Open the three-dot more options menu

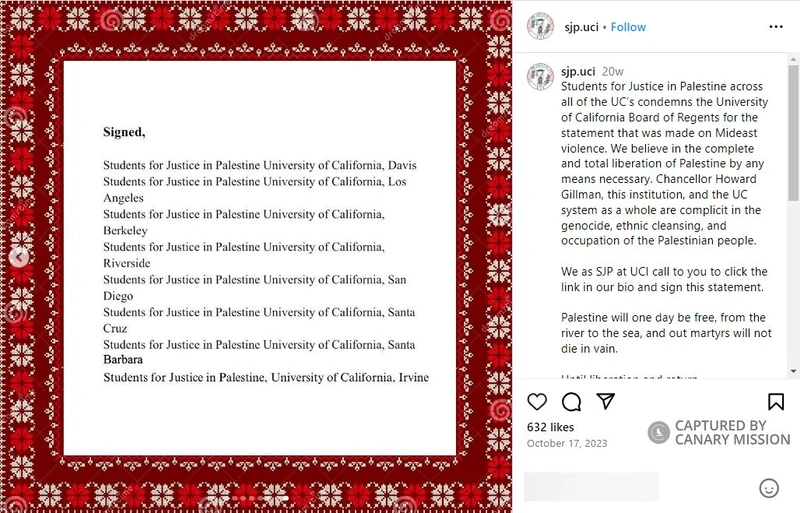tap(776, 27)
